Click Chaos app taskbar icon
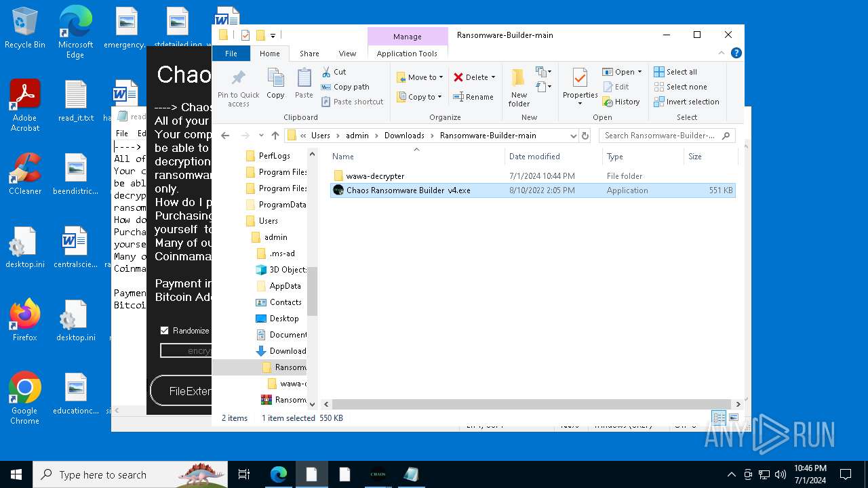Image resolution: width=868 pixels, height=488 pixels. coord(378,475)
